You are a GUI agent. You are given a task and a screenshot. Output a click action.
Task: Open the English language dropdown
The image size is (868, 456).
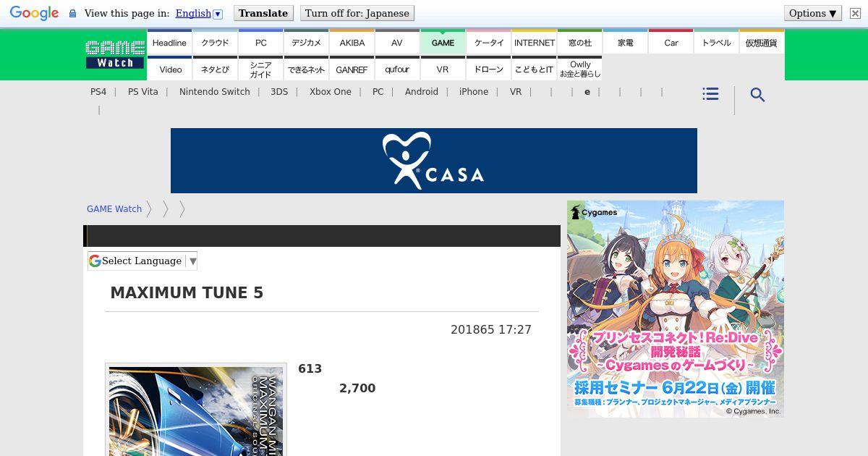tap(199, 13)
